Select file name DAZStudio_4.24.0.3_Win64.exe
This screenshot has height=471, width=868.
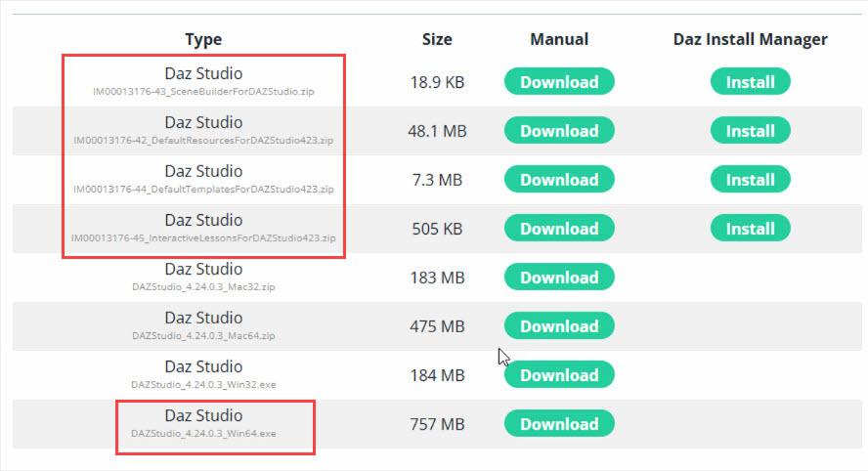203,433
